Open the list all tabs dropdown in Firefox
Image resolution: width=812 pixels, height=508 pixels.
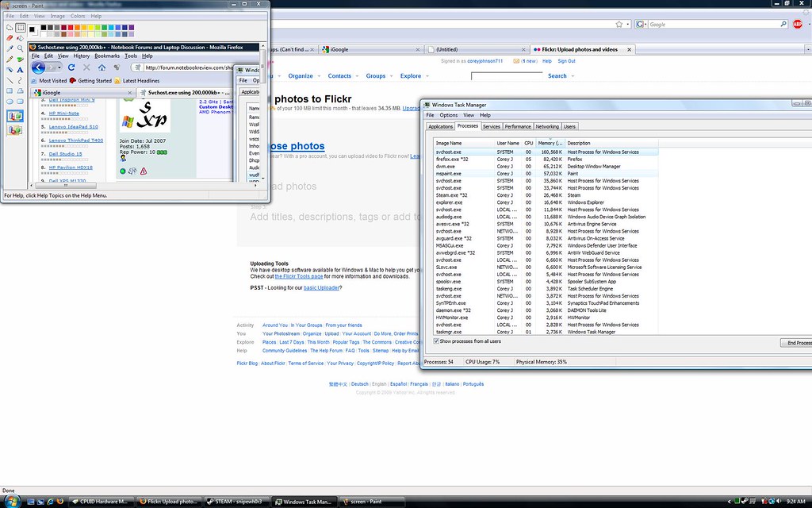click(807, 50)
